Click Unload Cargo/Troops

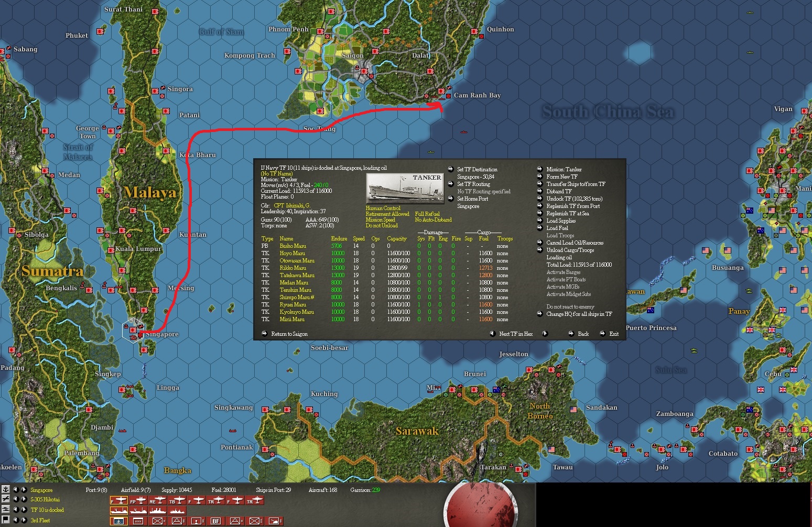click(x=570, y=250)
